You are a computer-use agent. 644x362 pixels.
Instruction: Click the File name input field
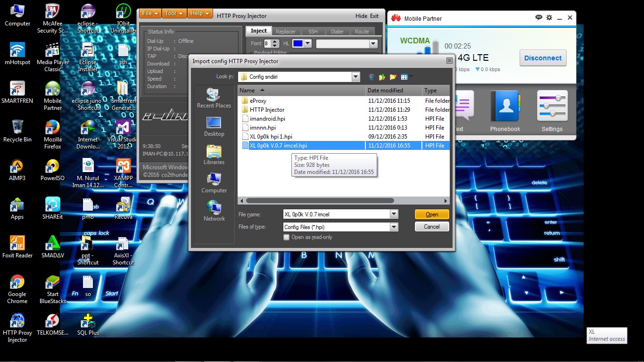pyautogui.click(x=337, y=214)
